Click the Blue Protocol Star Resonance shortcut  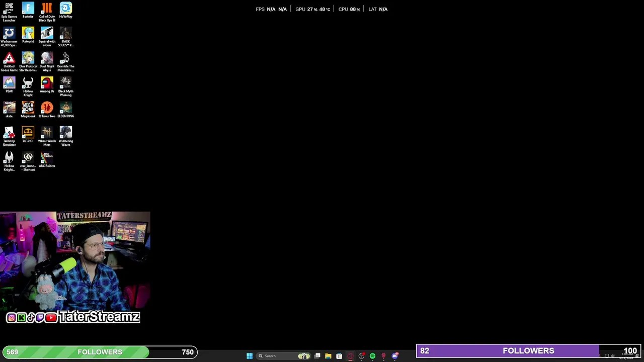coord(28,62)
